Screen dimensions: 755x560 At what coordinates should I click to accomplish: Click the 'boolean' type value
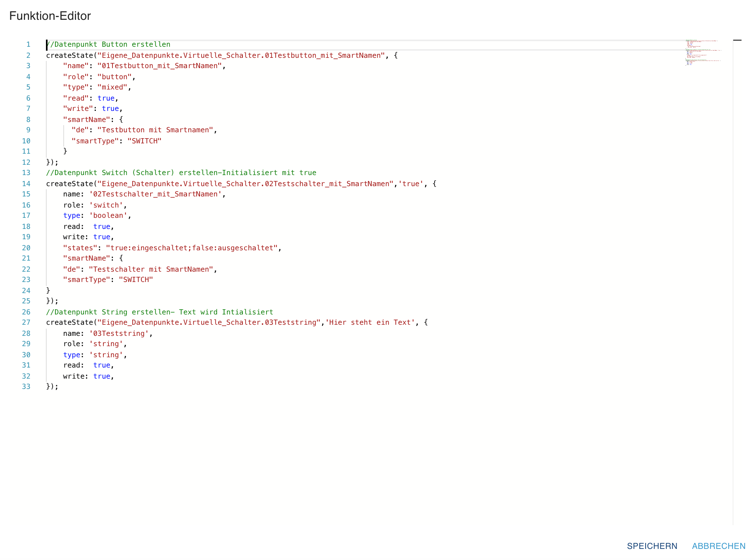point(108,215)
